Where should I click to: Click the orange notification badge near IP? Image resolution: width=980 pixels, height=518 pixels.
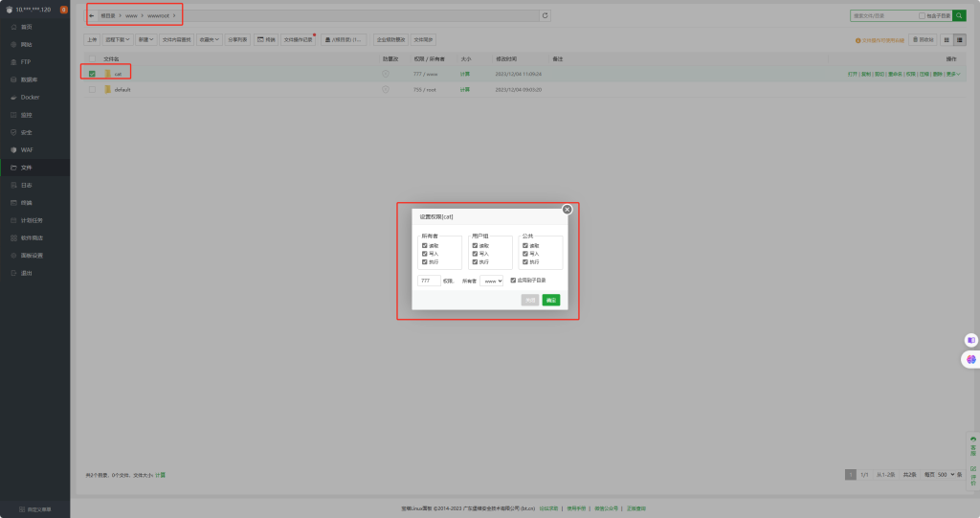64,10
